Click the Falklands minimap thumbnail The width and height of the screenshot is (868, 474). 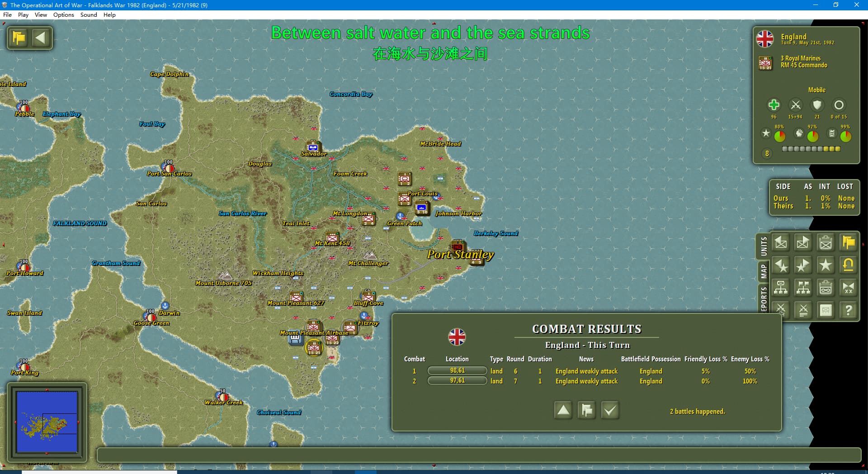pyautogui.click(x=47, y=422)
